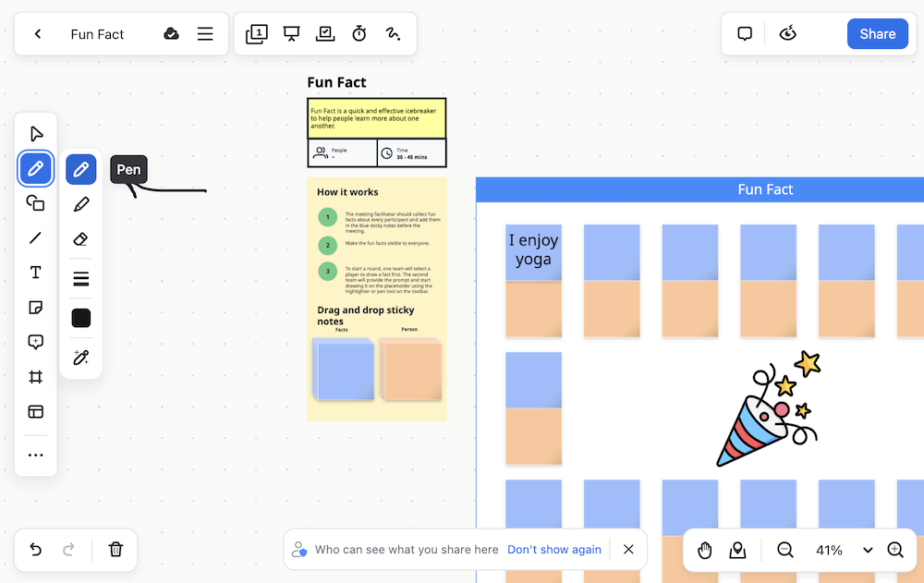924x583 pixels.
Task: Open the hamburger main menu
Action: [x=205, y=34]
